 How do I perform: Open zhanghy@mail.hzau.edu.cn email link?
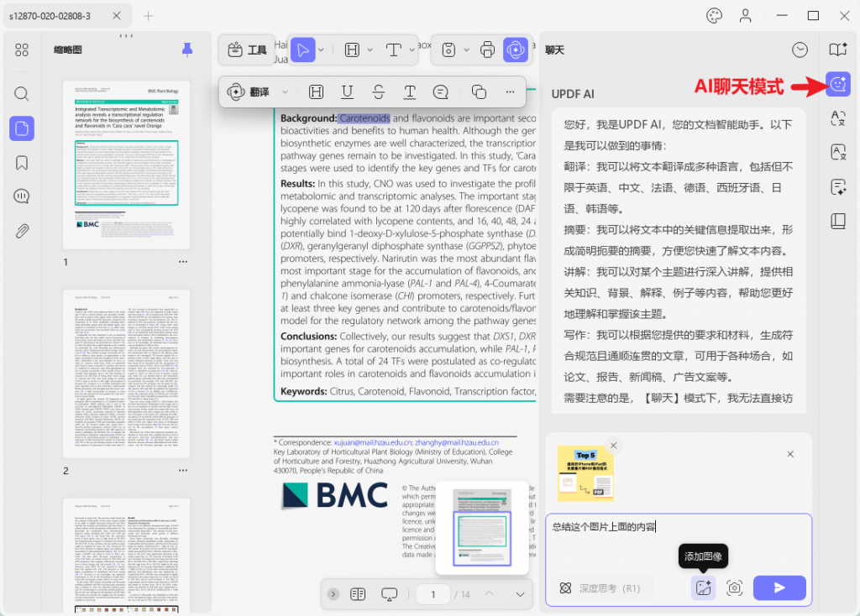tap(456, 442)
